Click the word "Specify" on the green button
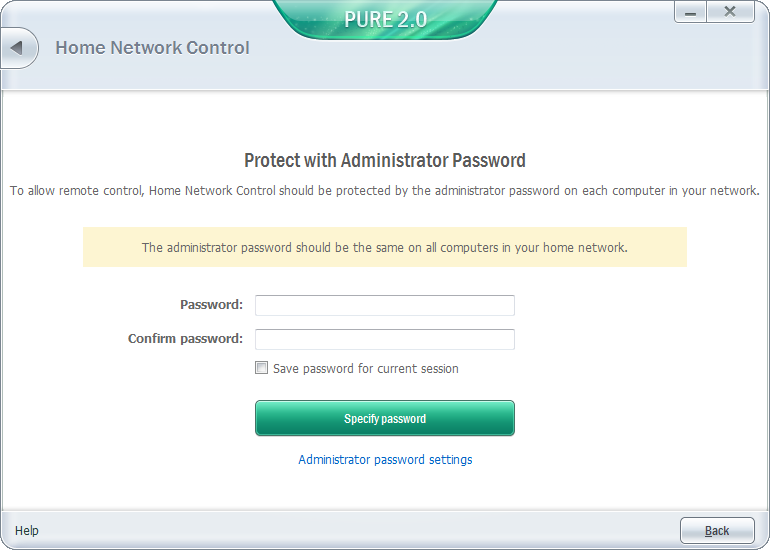Viewport: 770px width, 550px height. pos(360,419)
